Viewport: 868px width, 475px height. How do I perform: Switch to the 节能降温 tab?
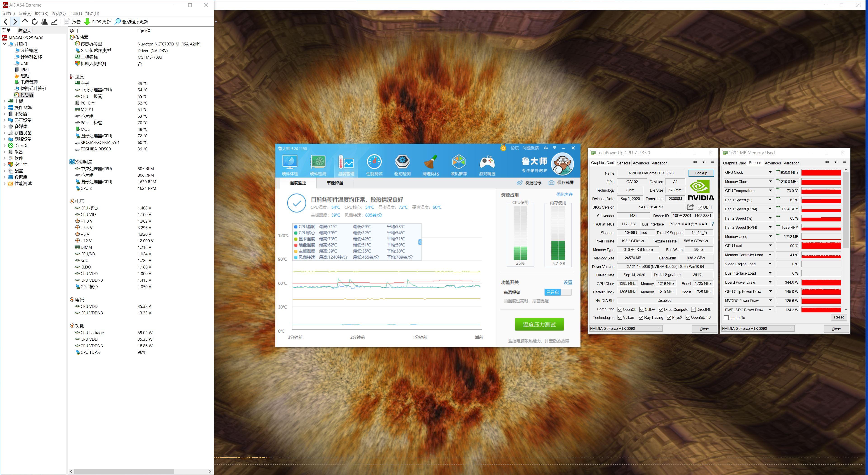pos(335,183)
